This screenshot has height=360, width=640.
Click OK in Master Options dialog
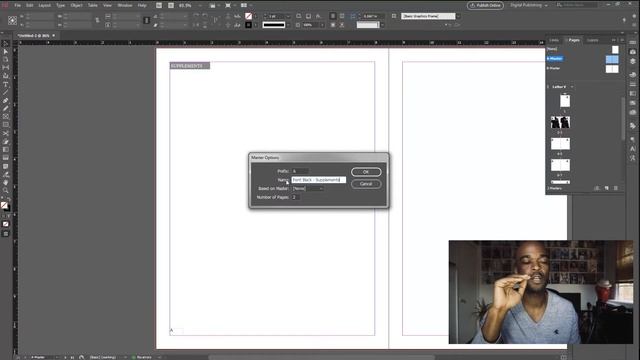pyautogui.click(x=366, y=172)
